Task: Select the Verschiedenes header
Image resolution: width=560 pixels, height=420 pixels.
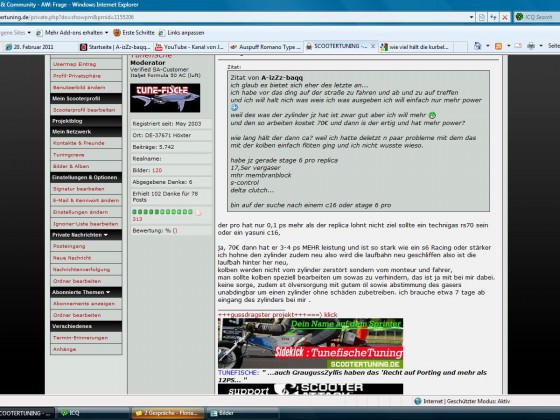Action: click(x=86, y=326)
